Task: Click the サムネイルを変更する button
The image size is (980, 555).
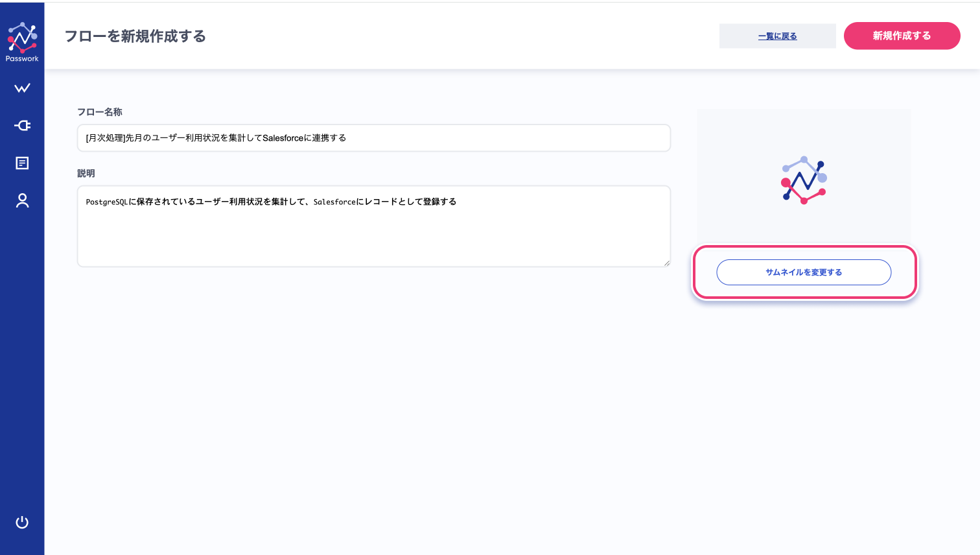Action: [x=804, y=272]
